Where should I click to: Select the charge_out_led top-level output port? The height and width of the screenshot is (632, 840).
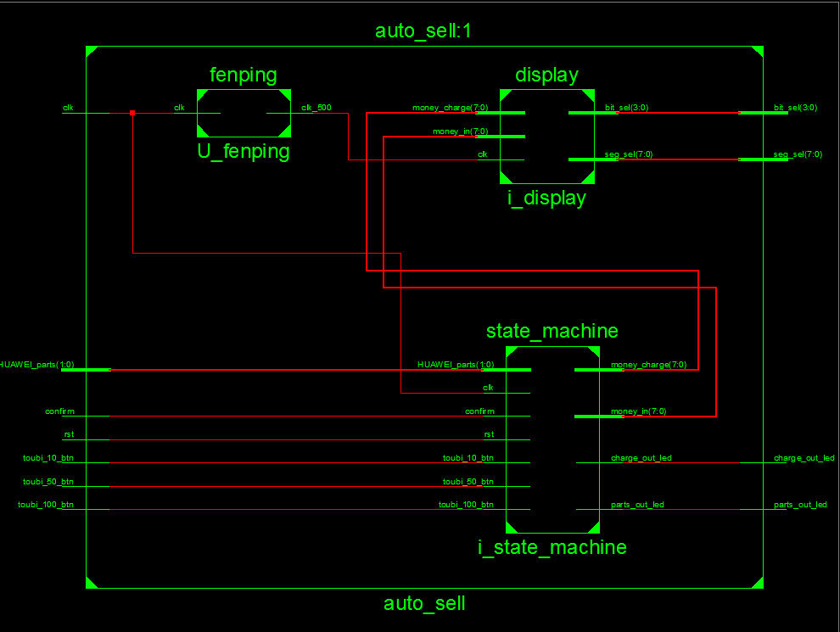pyautogui.click(x=804, y=458)
